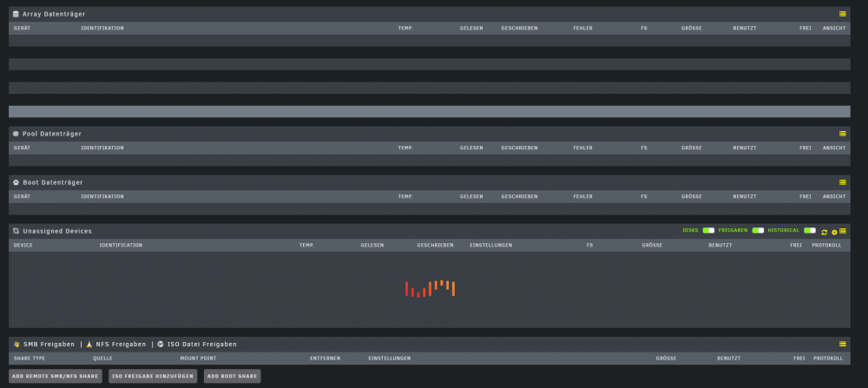Click the disc icon beside ISO Datei Freigaben
The height and width of the screenshot is (388, 868).
(161, 344)
